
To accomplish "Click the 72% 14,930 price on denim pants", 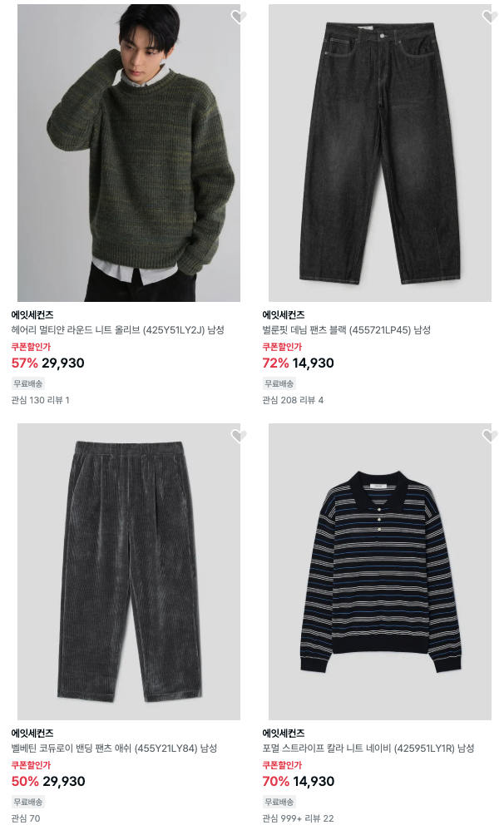I will (299, 363).
